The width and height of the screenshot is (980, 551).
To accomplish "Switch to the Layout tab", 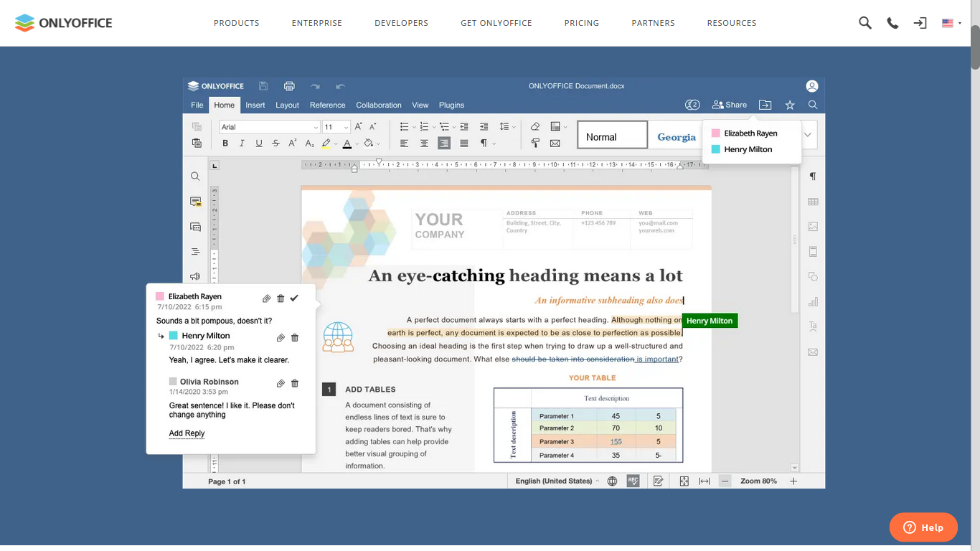I will [287, 105].
